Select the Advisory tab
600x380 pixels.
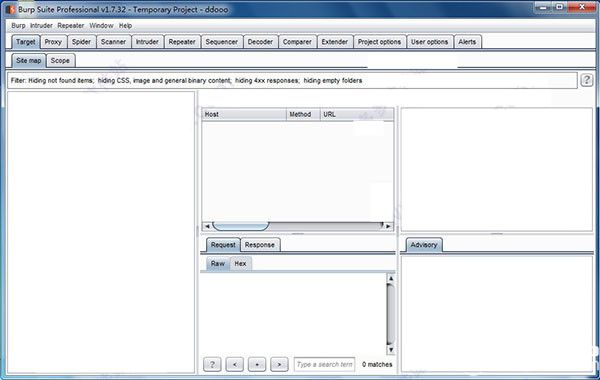(424, 245)
